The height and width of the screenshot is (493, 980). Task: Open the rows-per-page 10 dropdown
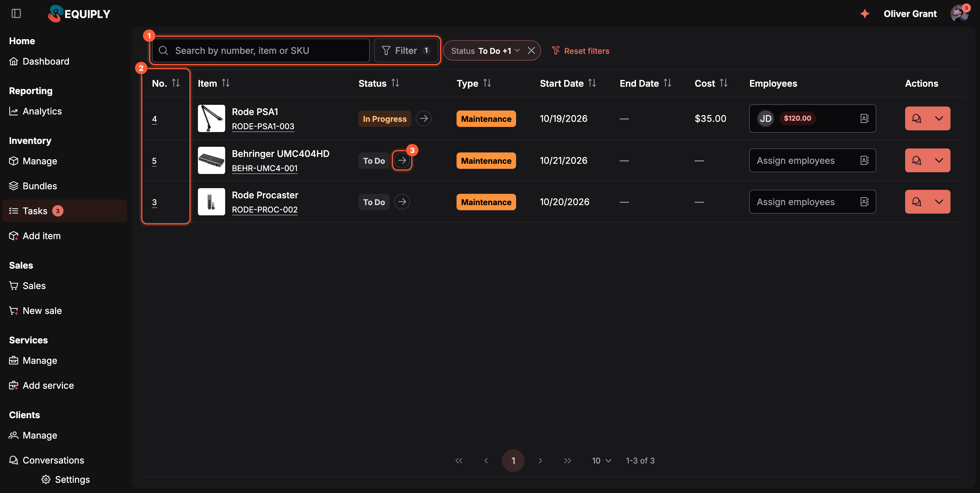coord(601,461)
